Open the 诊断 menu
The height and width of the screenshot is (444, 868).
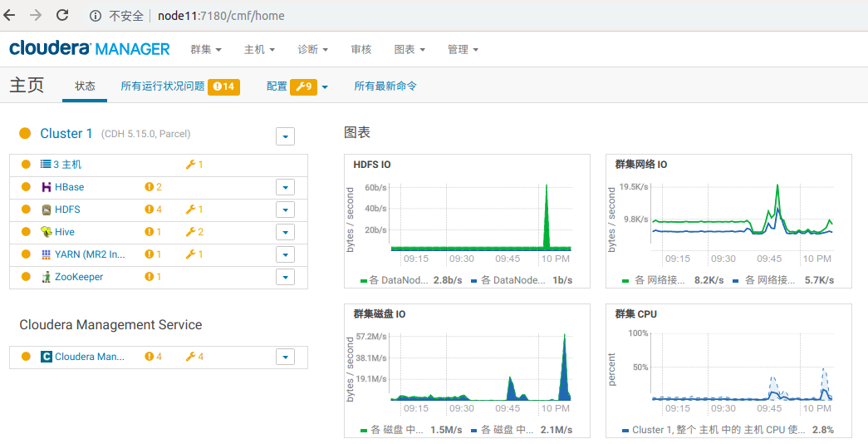[313, 50]
